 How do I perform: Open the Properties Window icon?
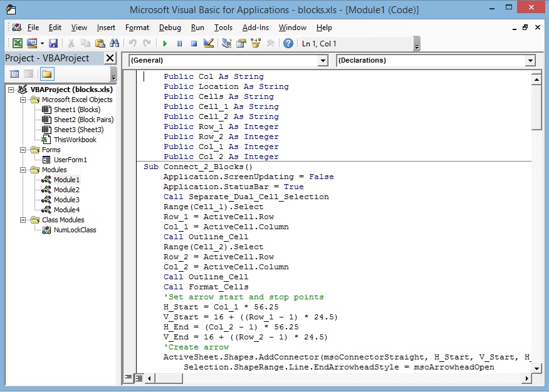coord(241,43)
